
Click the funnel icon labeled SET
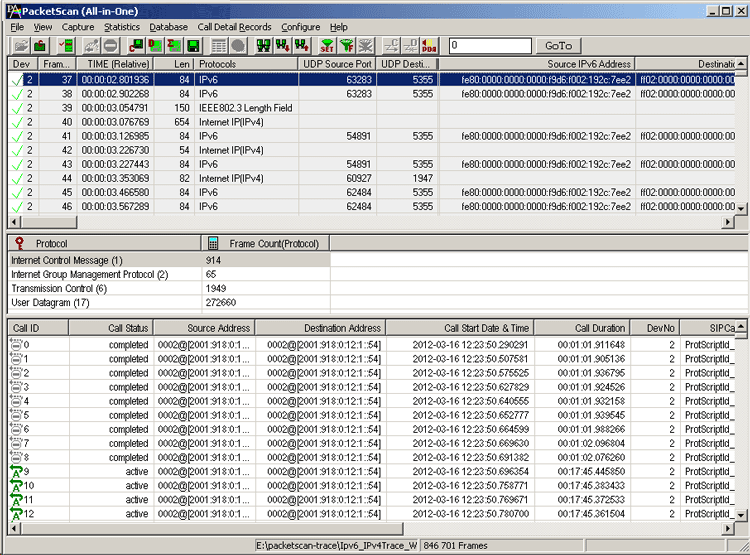tap(328, 46)
